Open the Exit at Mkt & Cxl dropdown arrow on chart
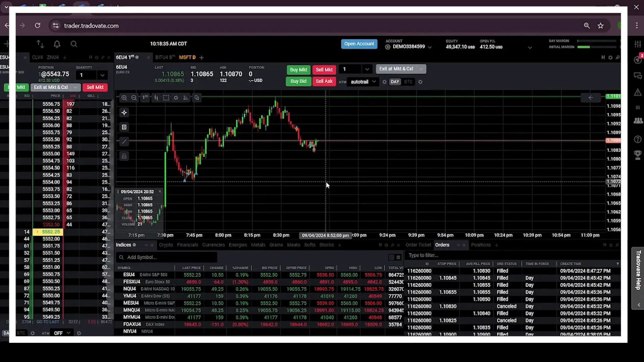Viewport: 644px width, 362px height. pos(421,69)
